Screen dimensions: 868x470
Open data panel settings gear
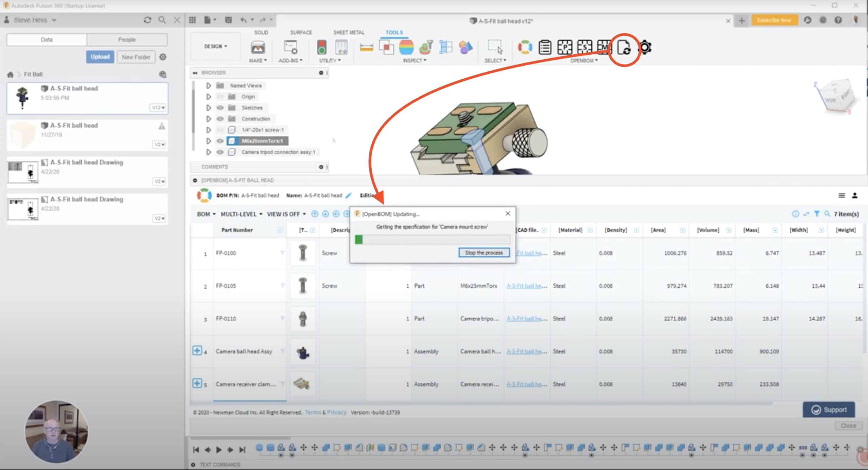[163, 57]
